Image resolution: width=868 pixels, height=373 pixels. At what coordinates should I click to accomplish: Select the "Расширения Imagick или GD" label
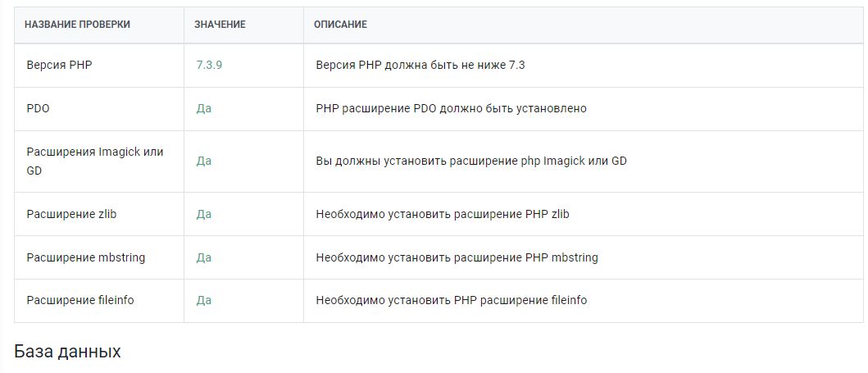pyautogui.click(x=94, y=161)
